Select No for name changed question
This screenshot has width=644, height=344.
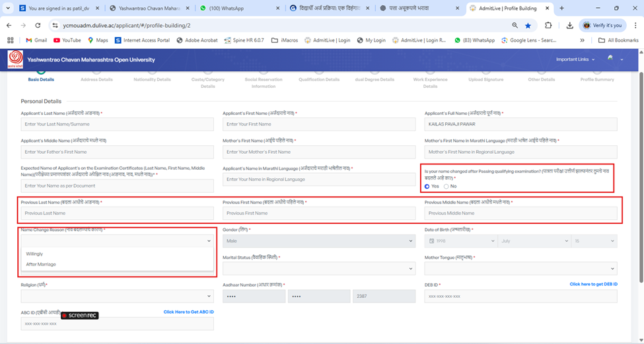click(446, 186)
